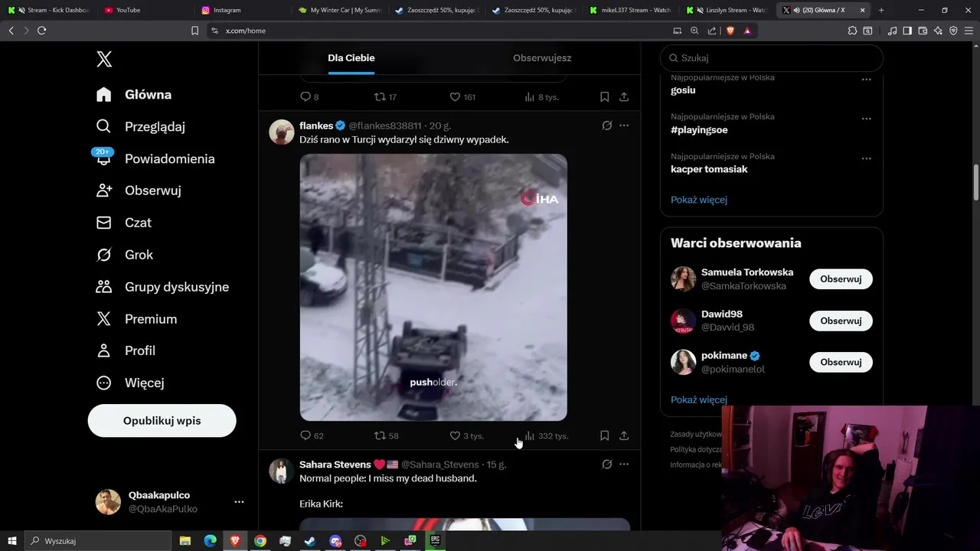
Task: Open Grok from the sidebar
Action: point(125,255)
